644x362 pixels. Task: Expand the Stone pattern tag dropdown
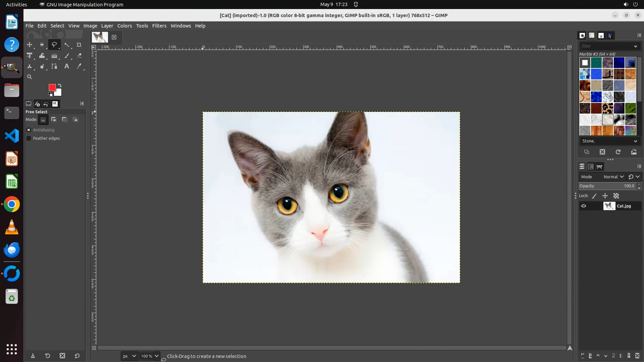click(635, 141)
